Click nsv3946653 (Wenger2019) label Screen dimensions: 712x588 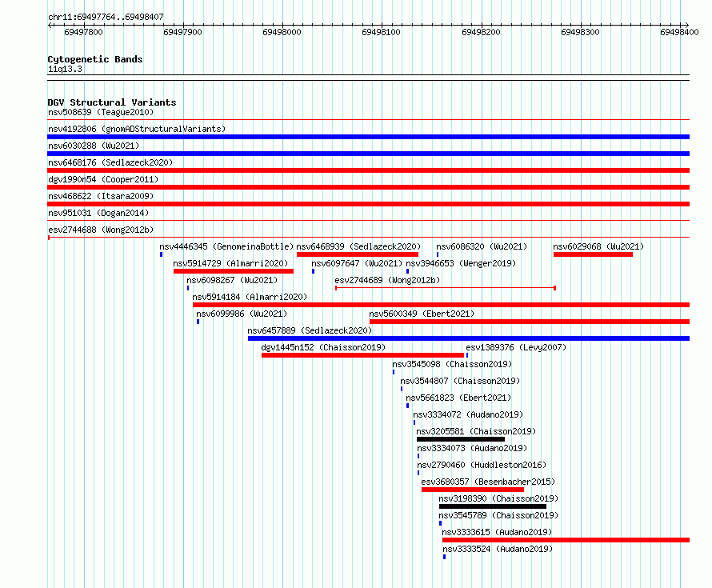[461, 263]
